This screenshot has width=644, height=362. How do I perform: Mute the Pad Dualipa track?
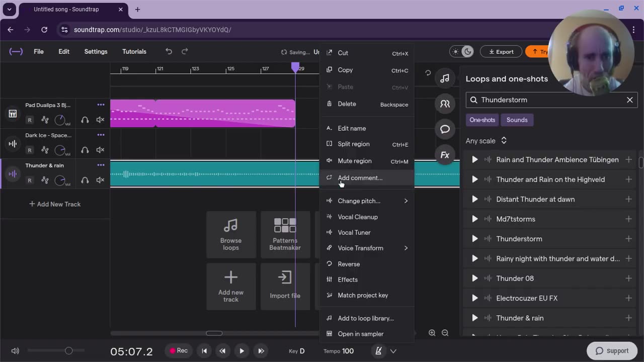click(100, 120)
